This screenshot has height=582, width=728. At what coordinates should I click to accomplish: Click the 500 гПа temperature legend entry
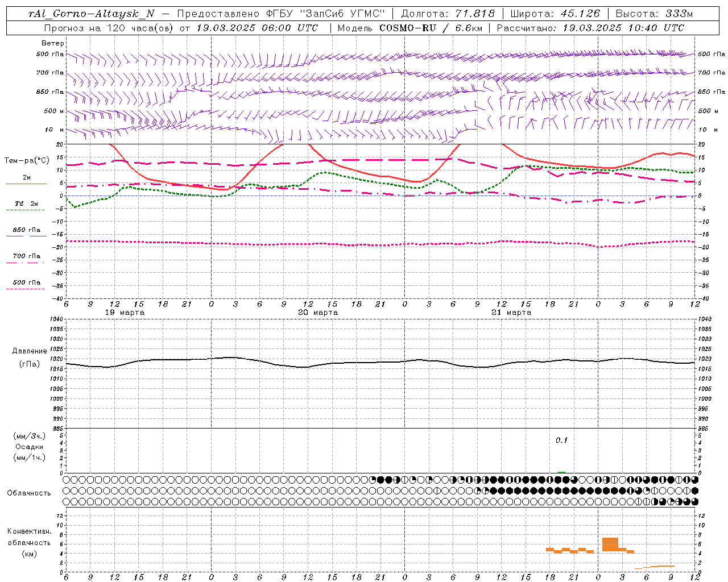tap(27, 282)
